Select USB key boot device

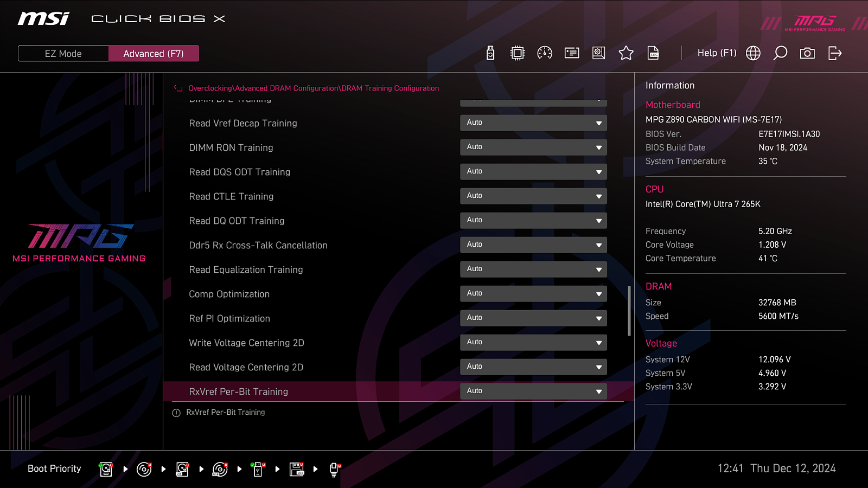pyautogui.click(x=258, y=469)
